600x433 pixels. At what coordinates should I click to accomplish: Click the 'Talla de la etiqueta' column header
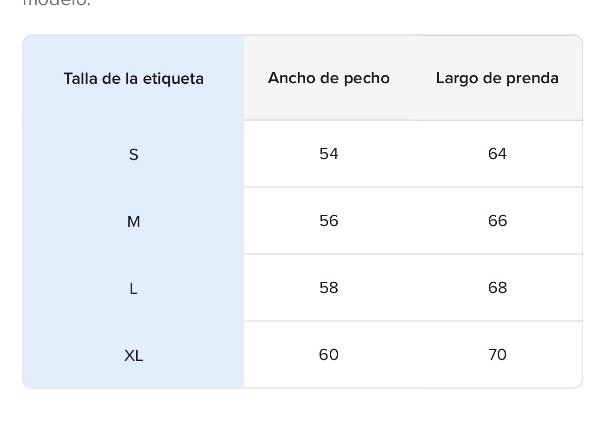coord(133,78)
